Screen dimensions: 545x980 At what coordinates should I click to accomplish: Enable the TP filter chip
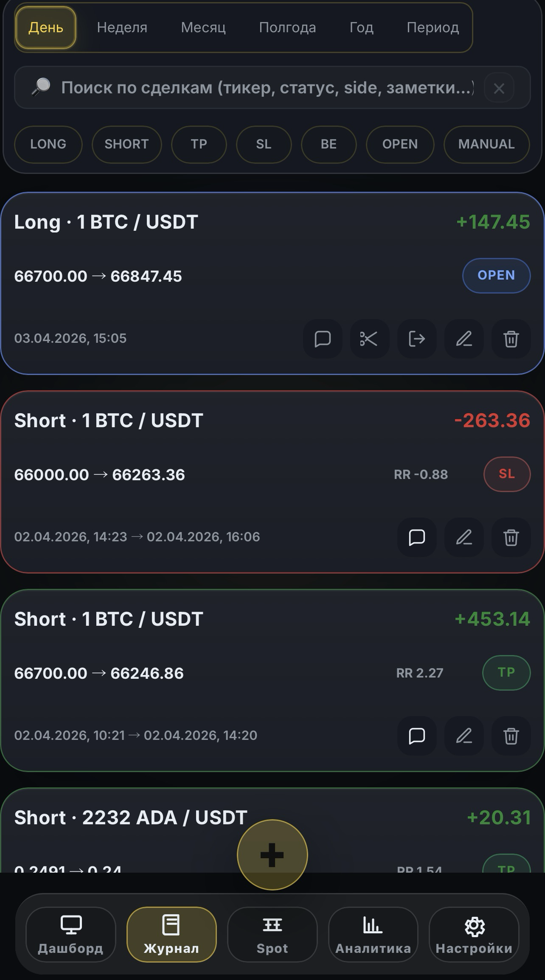tap(199, 144)
